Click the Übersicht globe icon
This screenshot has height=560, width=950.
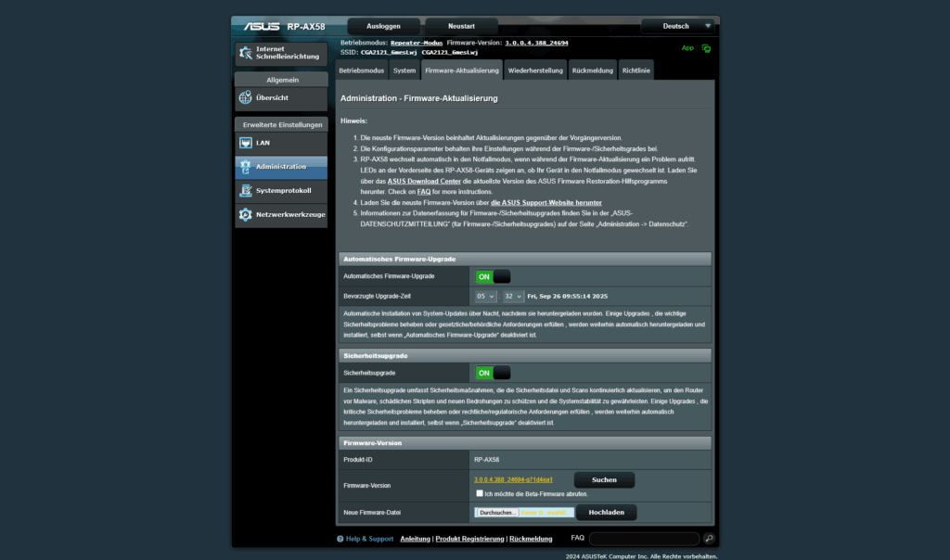click(x=246, y=97)
